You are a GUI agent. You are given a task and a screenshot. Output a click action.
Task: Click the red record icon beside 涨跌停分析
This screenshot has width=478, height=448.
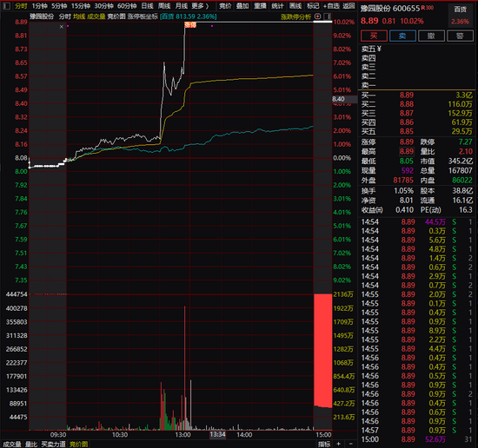(317, 16)
